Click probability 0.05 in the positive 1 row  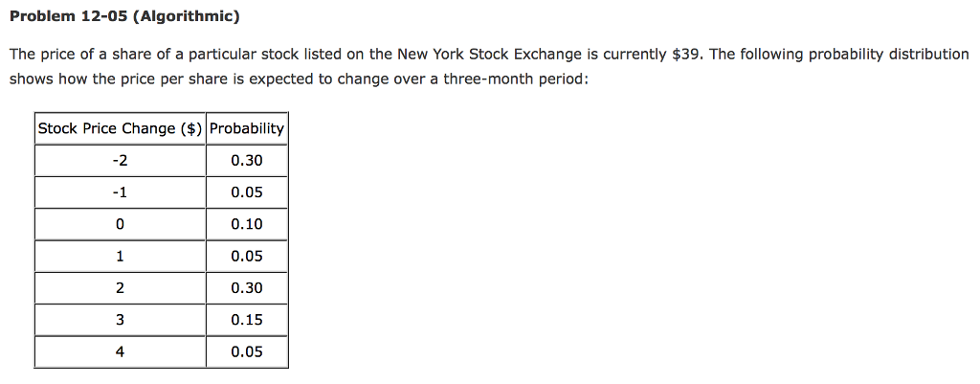[x=247, y=256]
